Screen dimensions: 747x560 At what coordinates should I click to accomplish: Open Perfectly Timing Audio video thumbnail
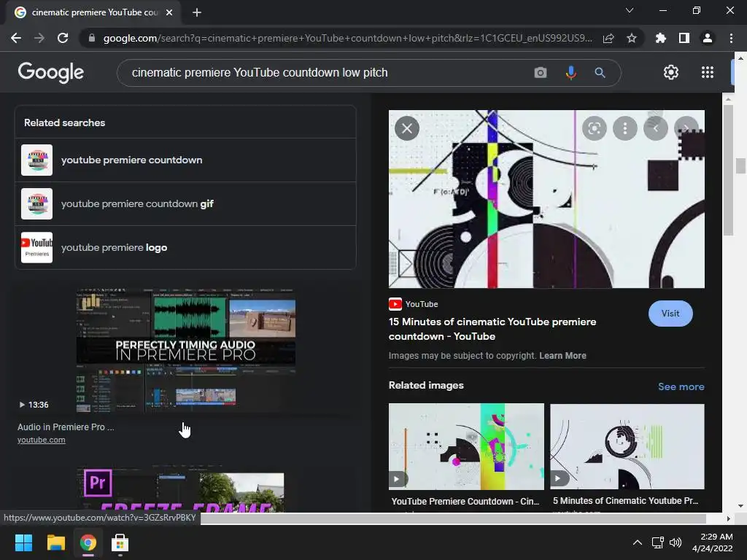[x=186, y=350]
